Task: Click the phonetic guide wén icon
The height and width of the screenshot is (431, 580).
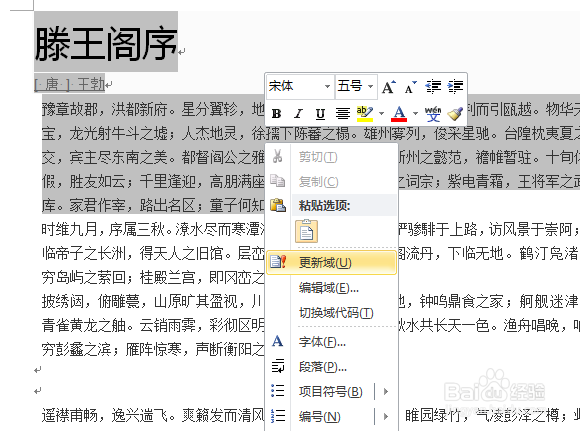Action: (x=433, y=114)
